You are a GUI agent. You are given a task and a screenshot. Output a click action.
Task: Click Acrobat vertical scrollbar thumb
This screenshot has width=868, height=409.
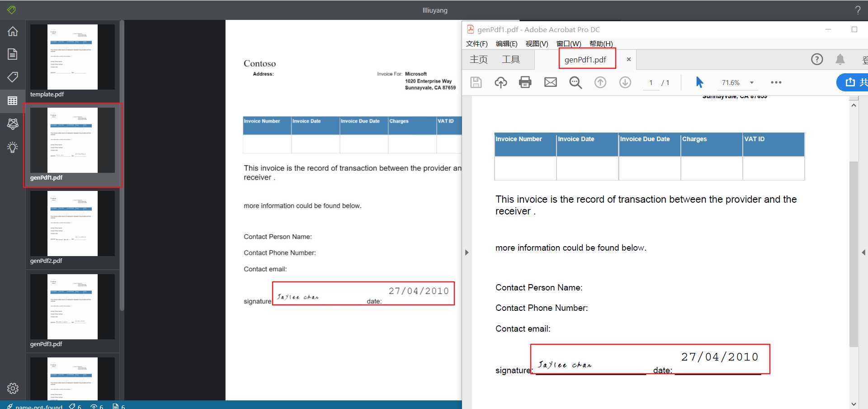click(854, 253)
